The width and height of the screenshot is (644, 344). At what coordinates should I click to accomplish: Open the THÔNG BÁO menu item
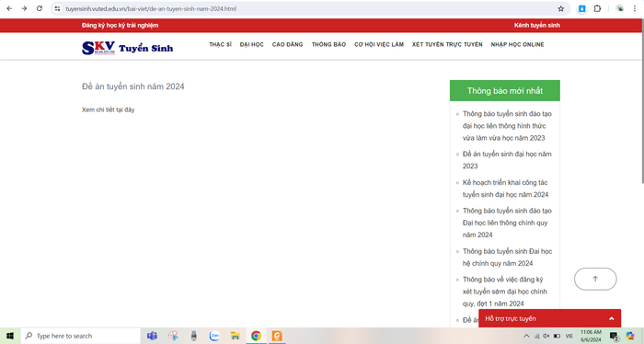(x=328, y=44)
